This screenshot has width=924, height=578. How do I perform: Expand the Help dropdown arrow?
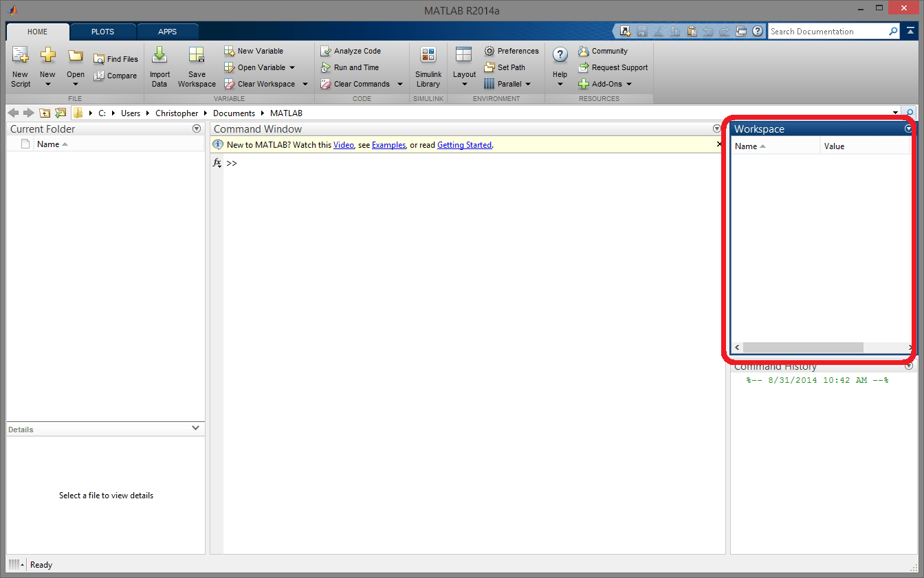[x=560, y=85]
